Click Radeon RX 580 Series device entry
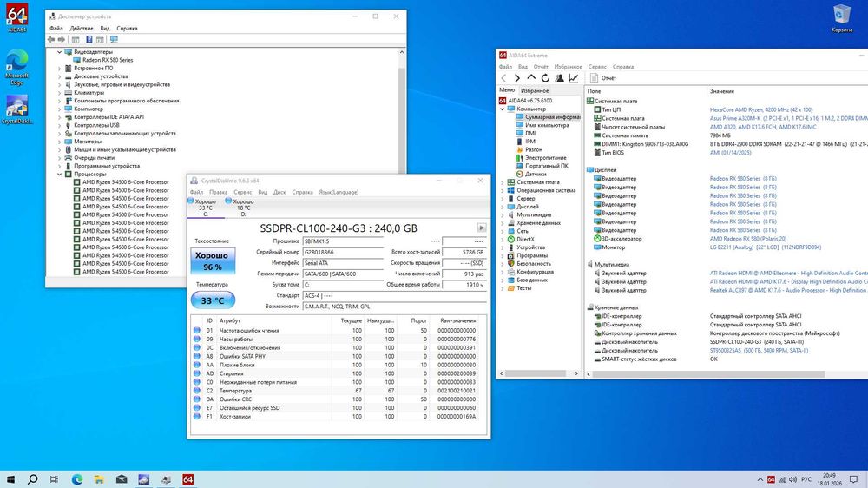 point(108,60)
